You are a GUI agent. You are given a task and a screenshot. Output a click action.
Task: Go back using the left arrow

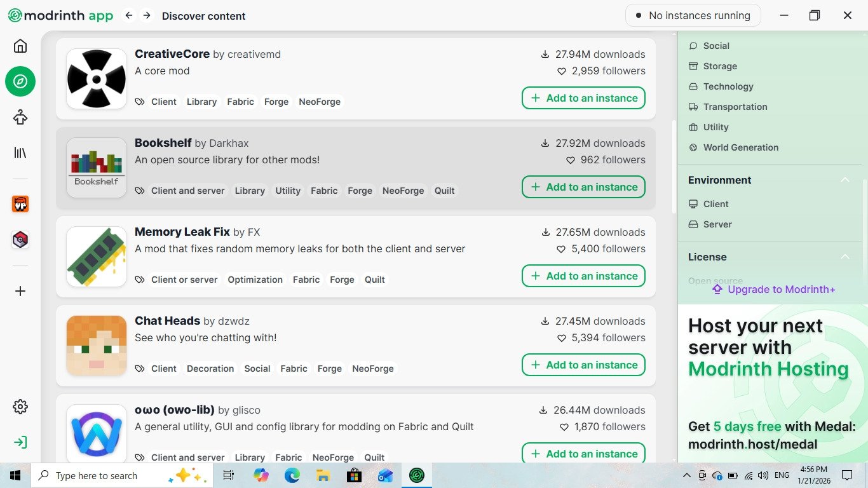point(129,16)
